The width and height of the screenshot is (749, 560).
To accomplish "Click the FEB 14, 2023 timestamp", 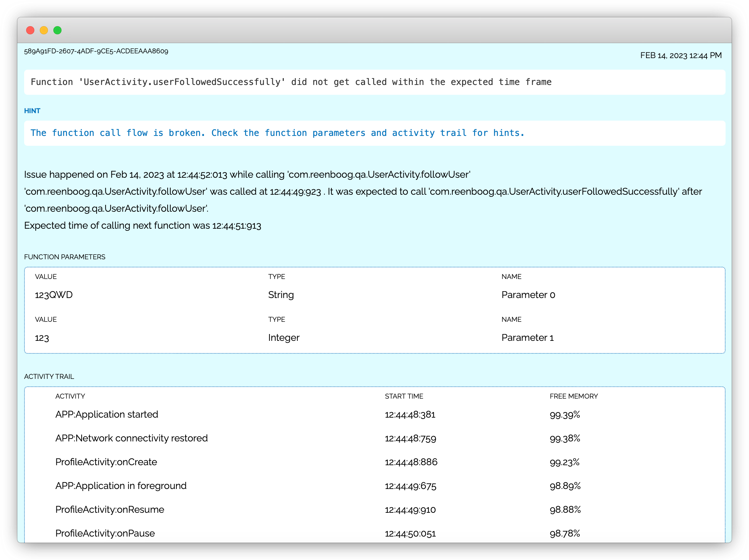I will click(681, 55).
